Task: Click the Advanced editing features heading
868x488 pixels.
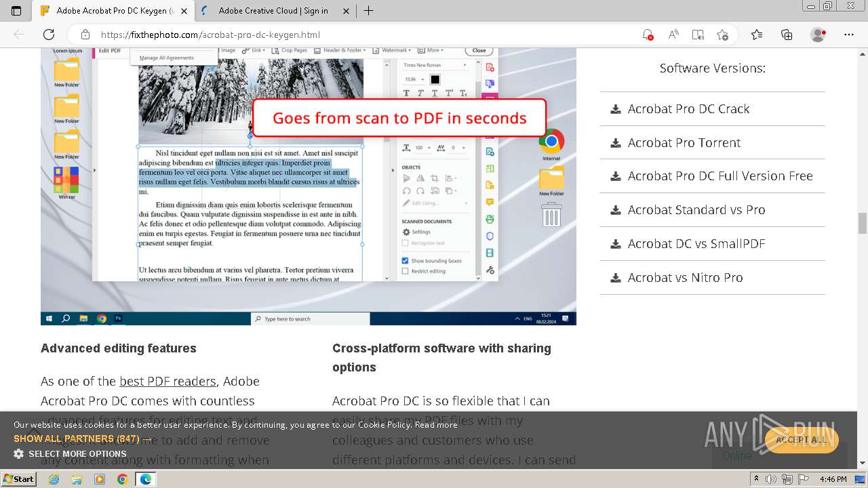Action: [x=119, y=348]
